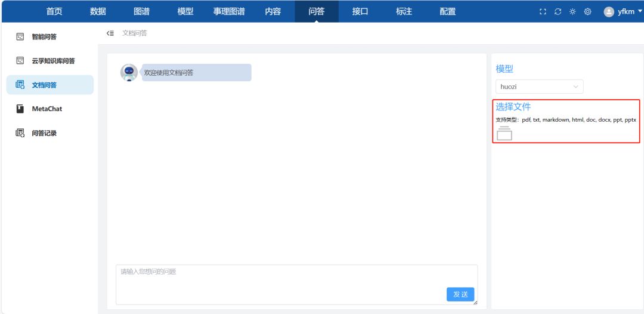644x314 pixels.
Task: Click the 欢迎使用文档问答 message bubble
Action: point(196,73)
